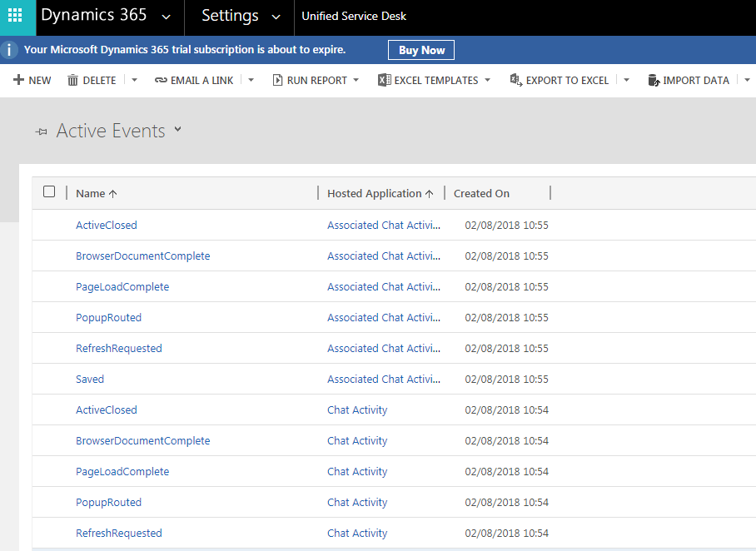The height and width of the screenshot is (551, 756).
Task: Pin the Active Events view
Action: tap(42, 132)
